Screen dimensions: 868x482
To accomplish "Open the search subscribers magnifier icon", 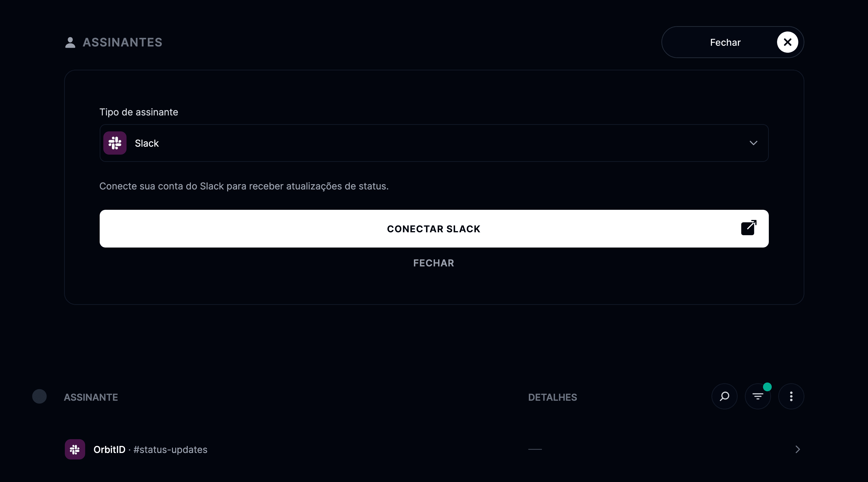I will [725, 396].
